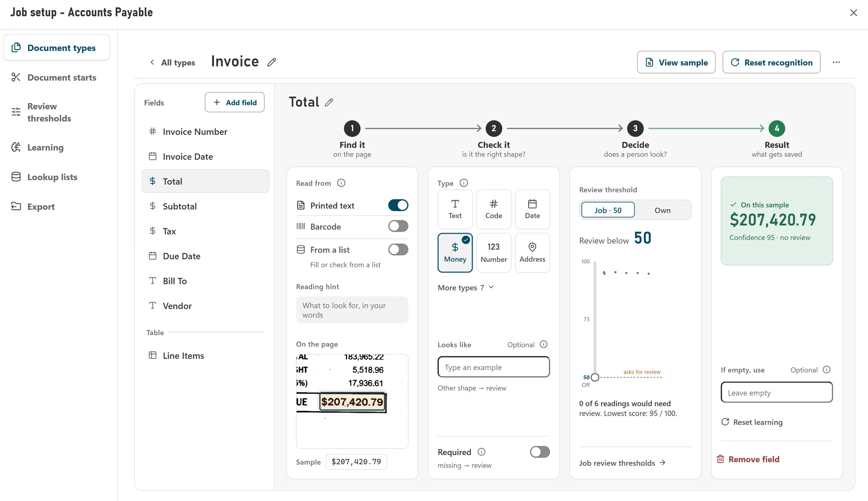Select the Address type tile
This screenshot has width=868, height=501.
(532, 253)
